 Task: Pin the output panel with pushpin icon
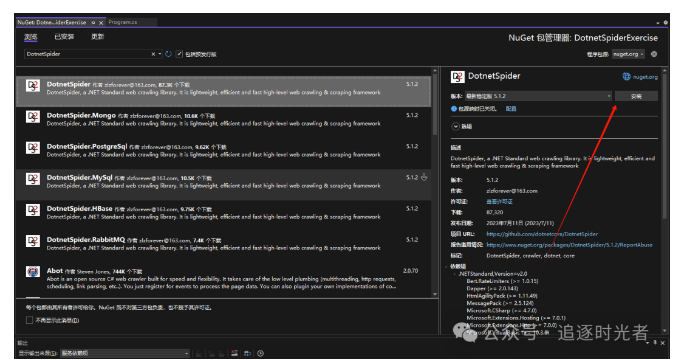(655, 343)
